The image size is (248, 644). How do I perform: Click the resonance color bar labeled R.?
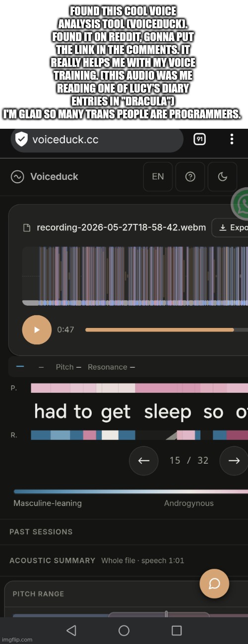coord(139,435)
